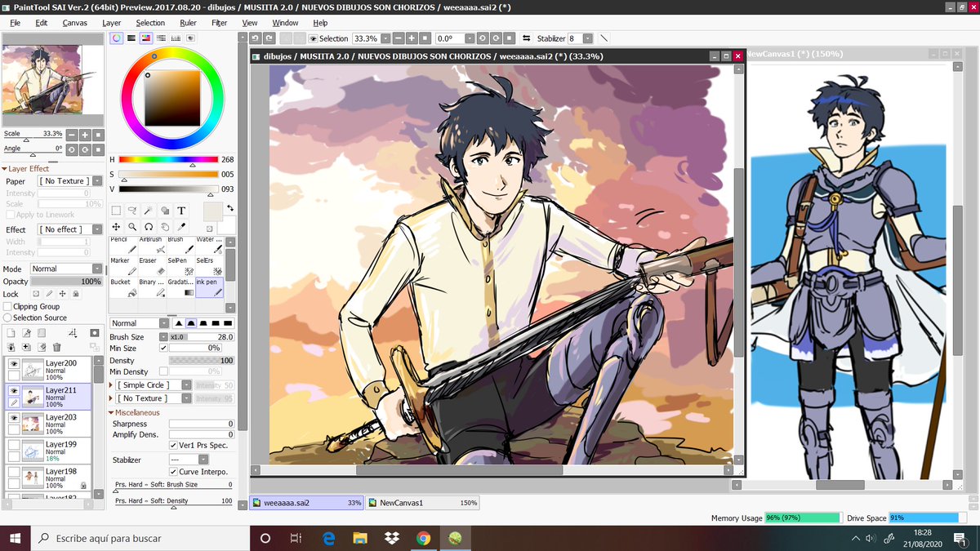Uncheck Ver1 Prs Spec. option
980x551 pixels.
[x=173, y=446]
